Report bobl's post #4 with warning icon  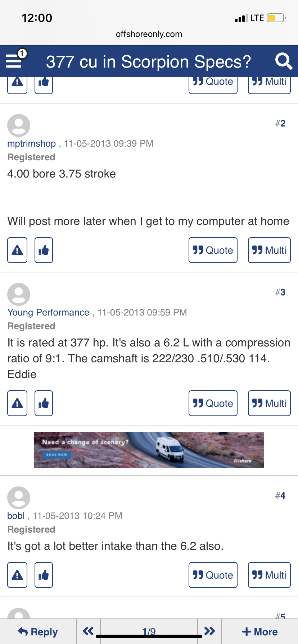(x=17, y=575)
